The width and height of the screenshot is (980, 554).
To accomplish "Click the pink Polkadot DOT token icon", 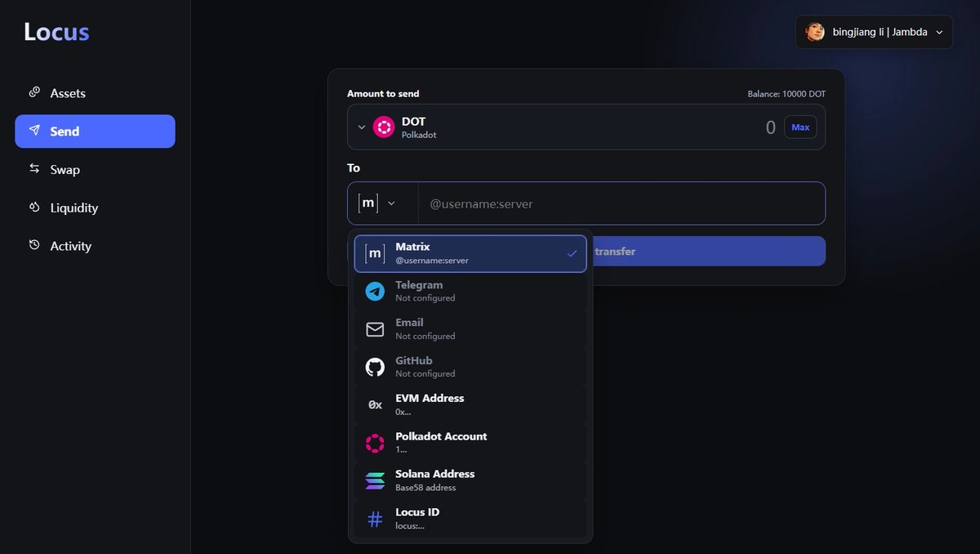I will point(384,127).
